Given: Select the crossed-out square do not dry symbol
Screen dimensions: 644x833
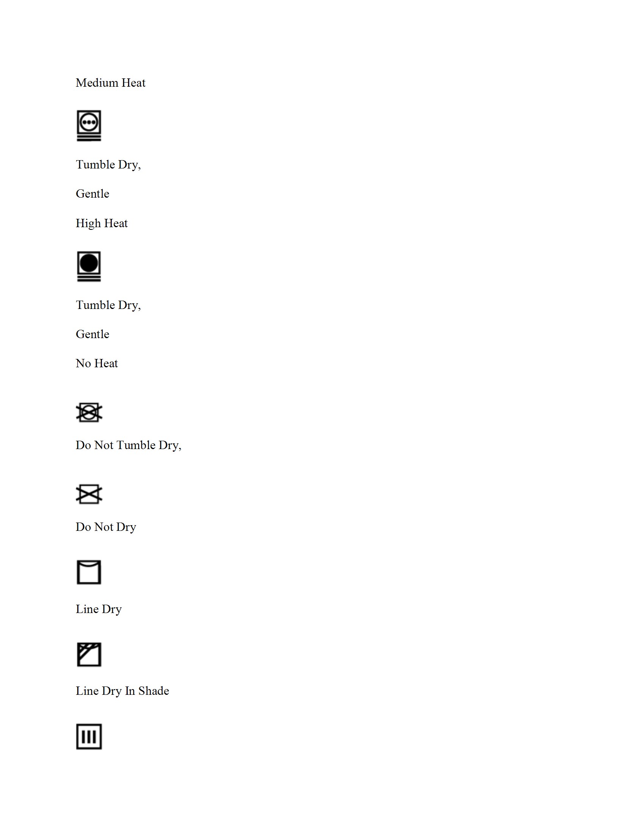Looking at the screenshot, I should [89, 494].
